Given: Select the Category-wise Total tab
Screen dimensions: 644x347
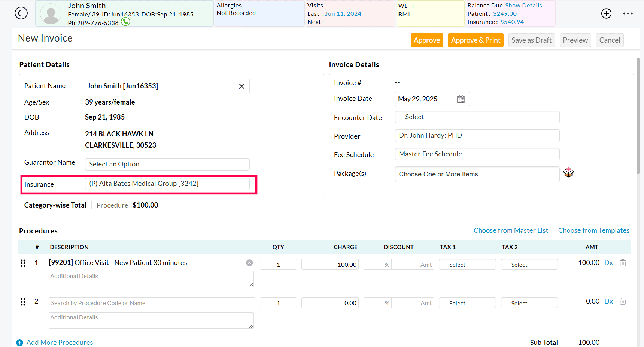Looking at the screenshot, I should coord(55,205).
